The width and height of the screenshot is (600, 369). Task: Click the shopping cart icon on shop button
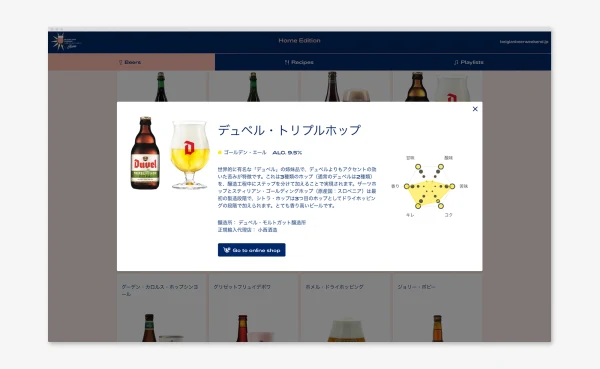[227, 250]
